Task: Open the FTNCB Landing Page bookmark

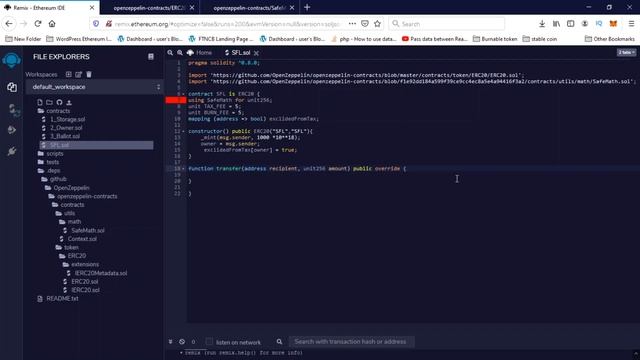Action: coord(221,39)
